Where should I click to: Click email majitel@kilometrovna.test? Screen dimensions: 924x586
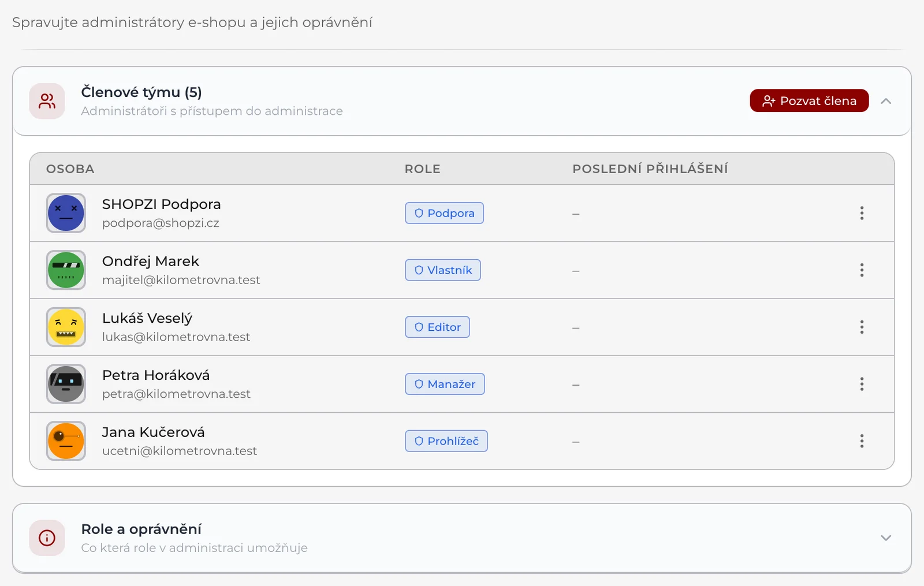tap(181, 280)
